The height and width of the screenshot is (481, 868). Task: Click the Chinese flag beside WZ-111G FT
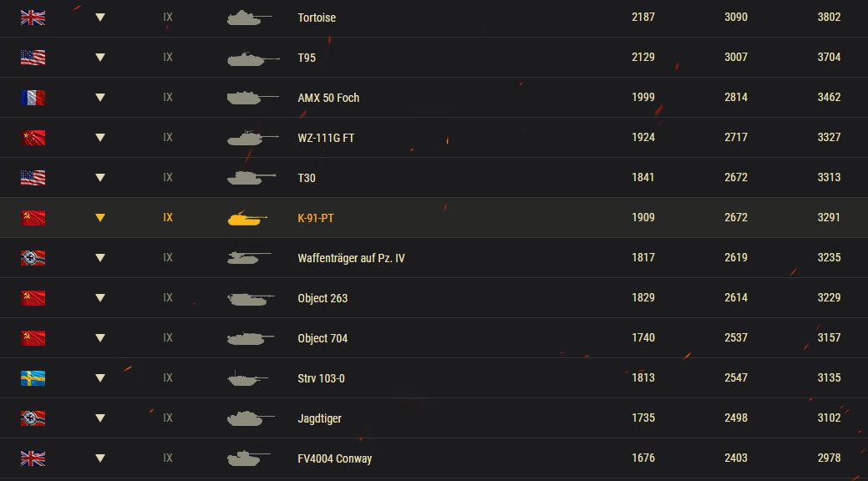click(x=33, y=138)
